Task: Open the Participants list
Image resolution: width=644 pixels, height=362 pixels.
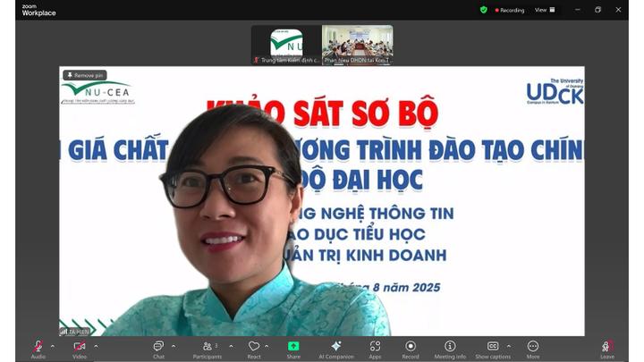Action: pyautogui.click(x=208, y=349)
